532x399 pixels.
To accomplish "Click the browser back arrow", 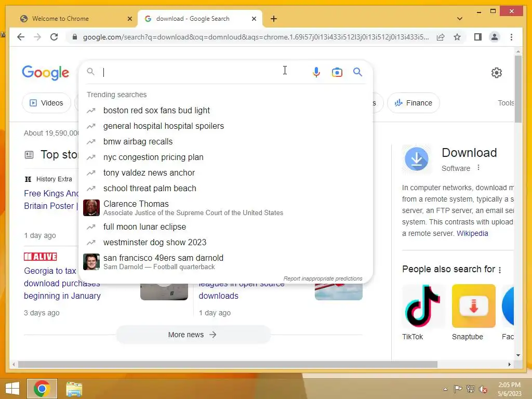I will [x=21, y=37].
